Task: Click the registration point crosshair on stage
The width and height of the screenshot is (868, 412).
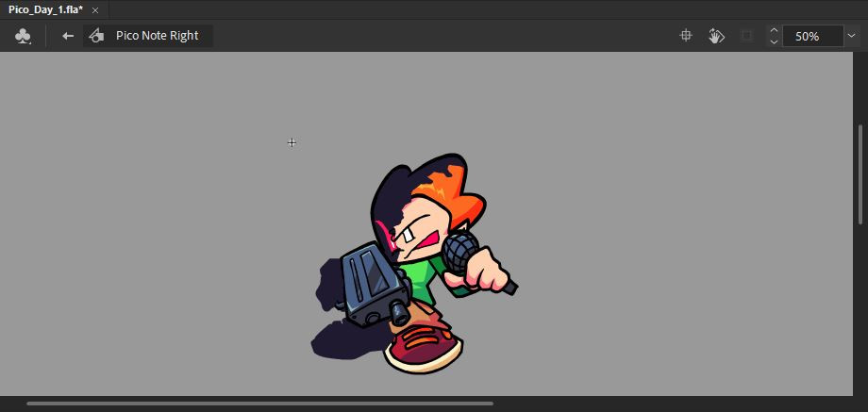Action: tap(292, 142)
